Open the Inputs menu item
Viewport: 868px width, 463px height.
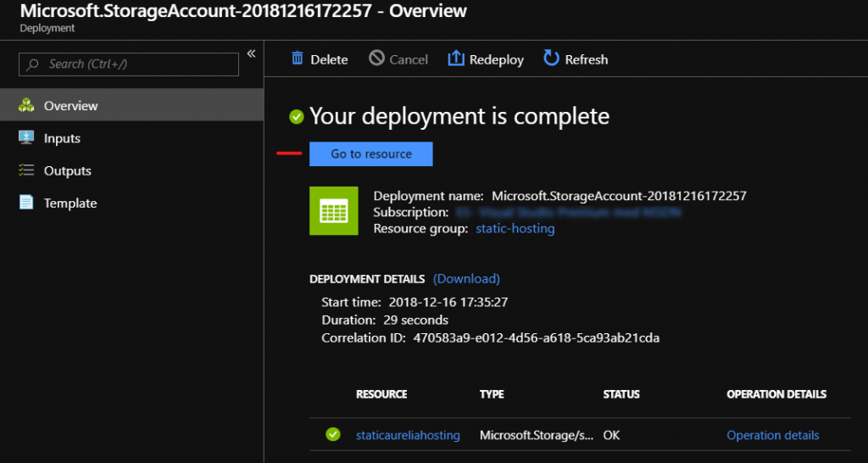tap(62, 138)
